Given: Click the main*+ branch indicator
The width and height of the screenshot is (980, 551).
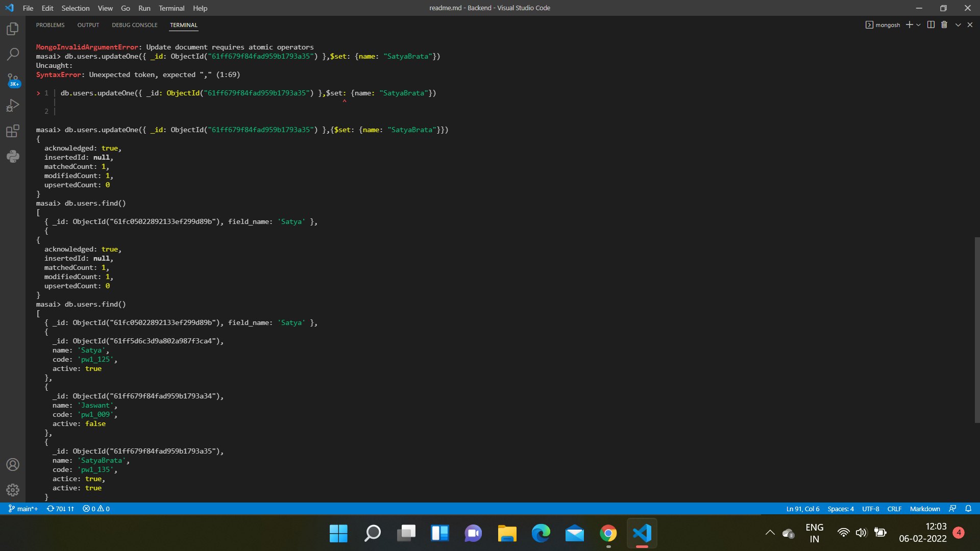Looking at the screenshot, I should point(22,509).
